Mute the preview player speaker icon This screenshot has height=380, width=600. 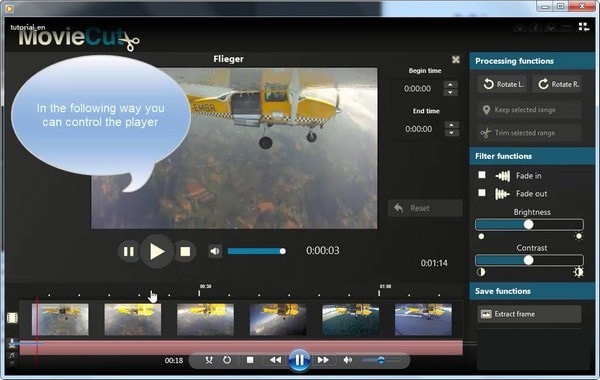point(215,251)
